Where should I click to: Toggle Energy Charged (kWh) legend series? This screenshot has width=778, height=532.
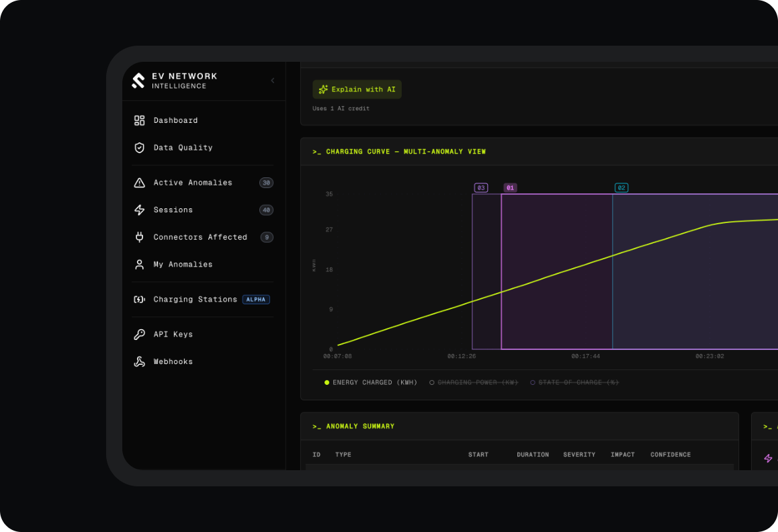pyautogui.click(x=371, y=383)
